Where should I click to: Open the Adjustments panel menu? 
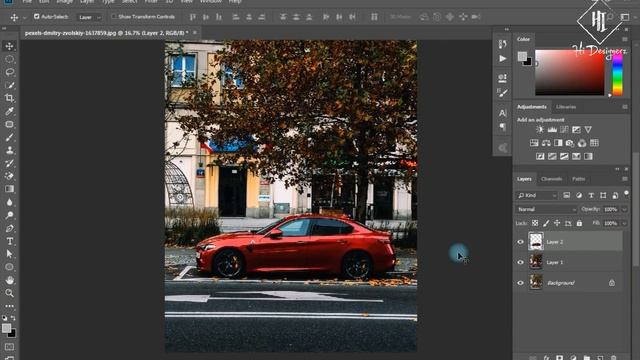[x=624, y=107]
